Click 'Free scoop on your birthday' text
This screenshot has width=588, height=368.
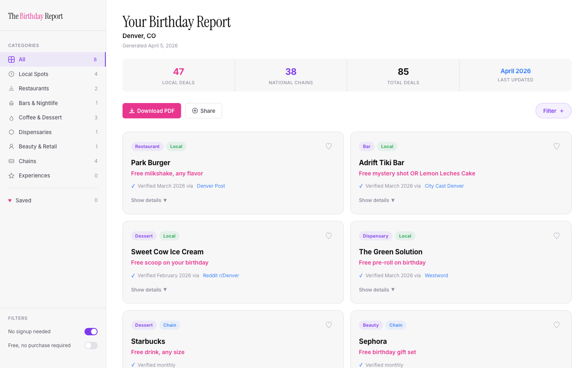pyautogui.click(x=170, y=263)
